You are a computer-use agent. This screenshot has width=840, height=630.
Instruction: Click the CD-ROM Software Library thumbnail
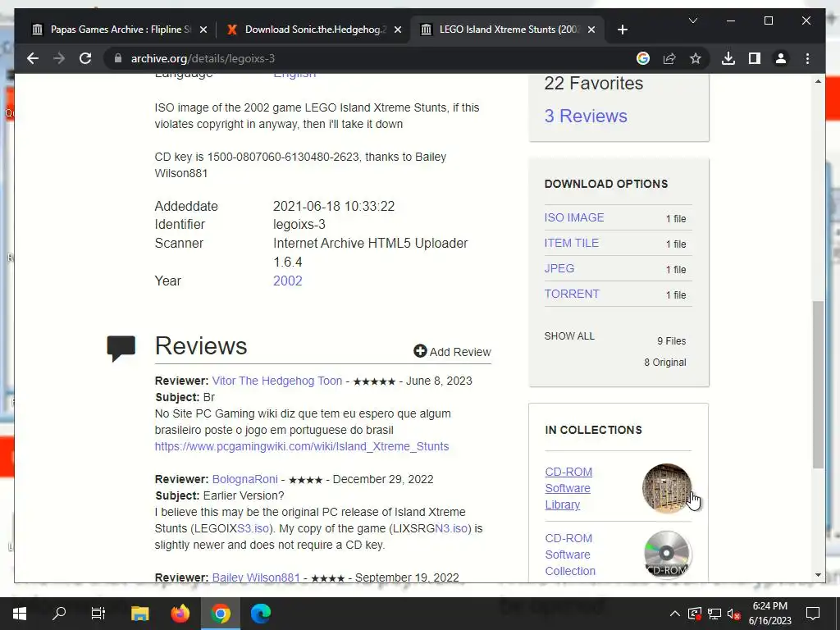point(667,489)
